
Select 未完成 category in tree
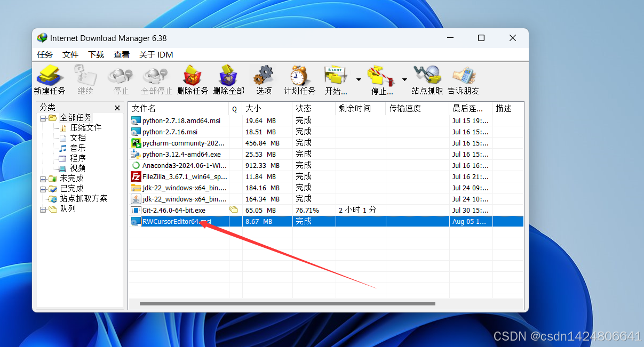[71, 179]
